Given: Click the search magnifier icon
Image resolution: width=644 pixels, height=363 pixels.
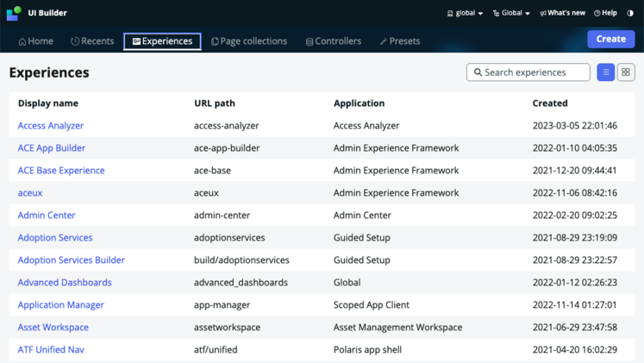Looking at the screenshot, I should 478,72.
